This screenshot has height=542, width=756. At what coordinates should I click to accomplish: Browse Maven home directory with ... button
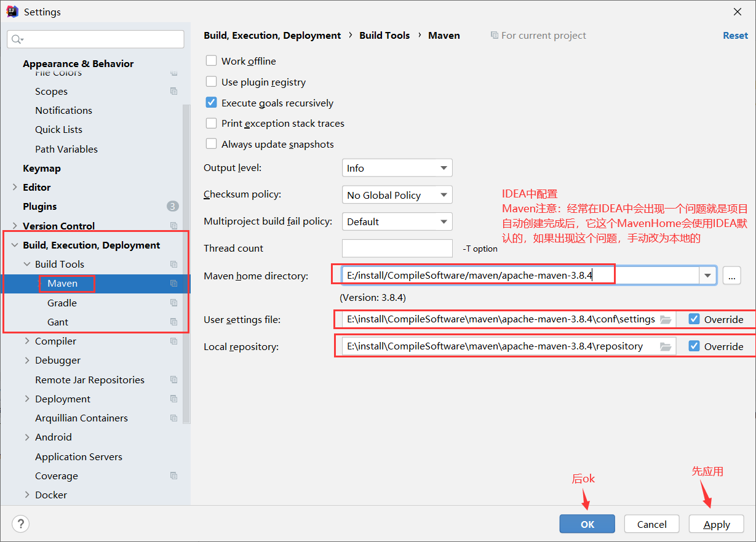click(x=731, y=276)
